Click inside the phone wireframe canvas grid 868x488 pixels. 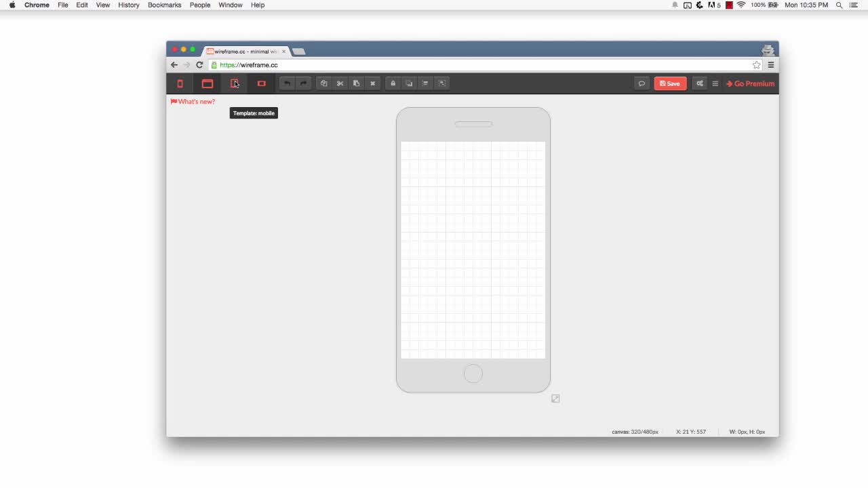473,249
